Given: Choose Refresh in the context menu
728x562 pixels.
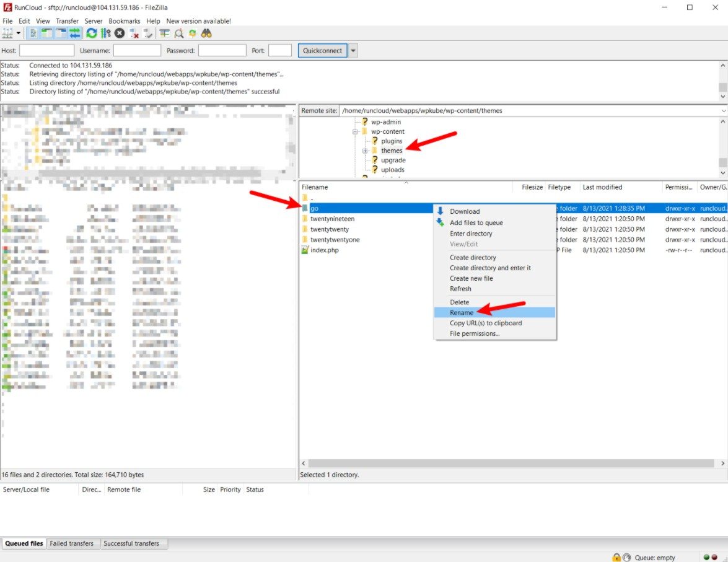Looking at the screenshot, I should (x=494, y=289).
